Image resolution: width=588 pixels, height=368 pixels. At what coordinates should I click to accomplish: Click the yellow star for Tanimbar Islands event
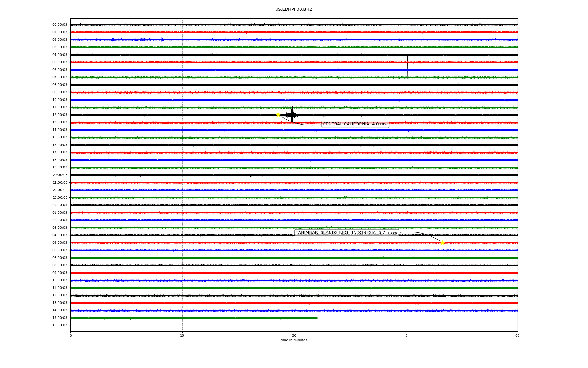pos(443,243)
